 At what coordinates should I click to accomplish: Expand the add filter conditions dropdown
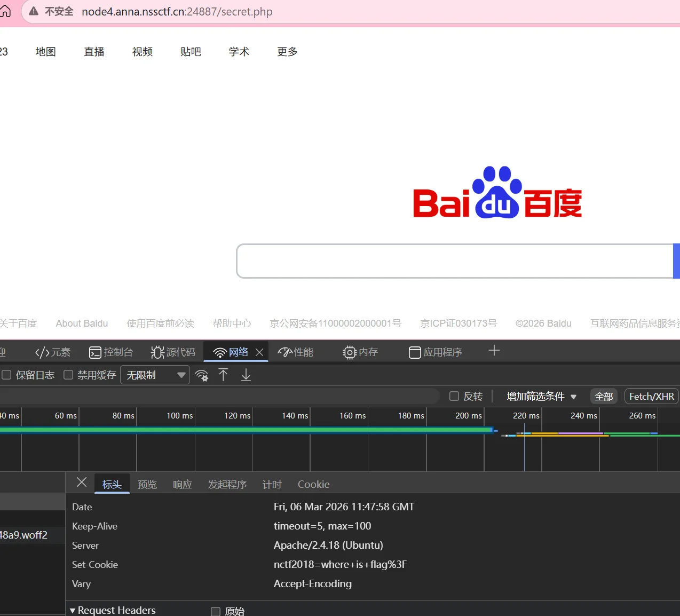(x=541, y=396)
